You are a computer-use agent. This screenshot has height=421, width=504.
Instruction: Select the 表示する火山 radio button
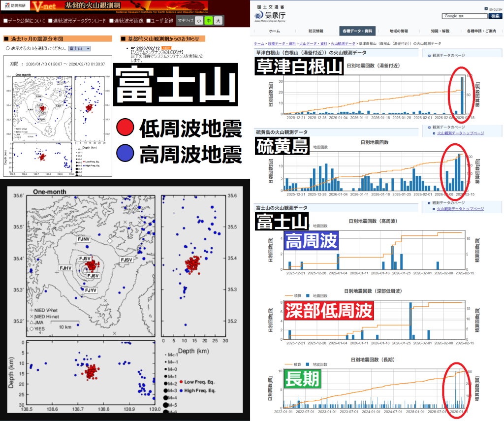click(8, 49)
